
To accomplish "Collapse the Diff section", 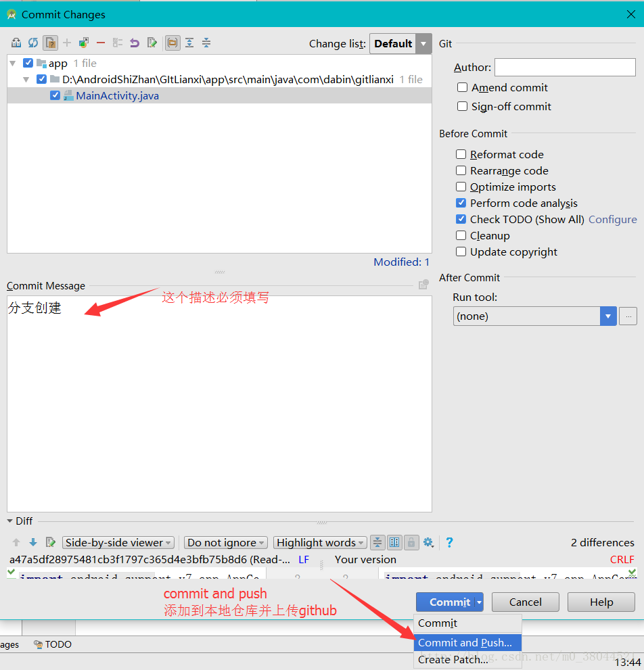I will [10, 521].
